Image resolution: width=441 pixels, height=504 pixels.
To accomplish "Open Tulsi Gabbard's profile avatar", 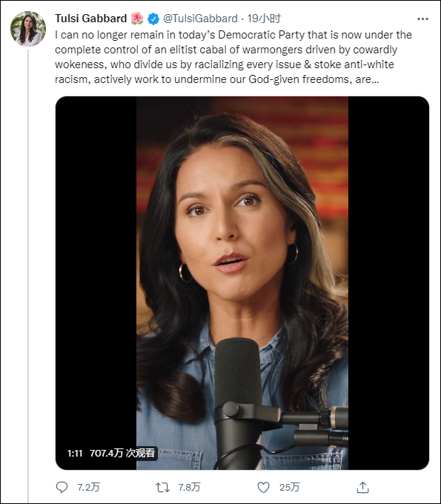I will 28,29.
